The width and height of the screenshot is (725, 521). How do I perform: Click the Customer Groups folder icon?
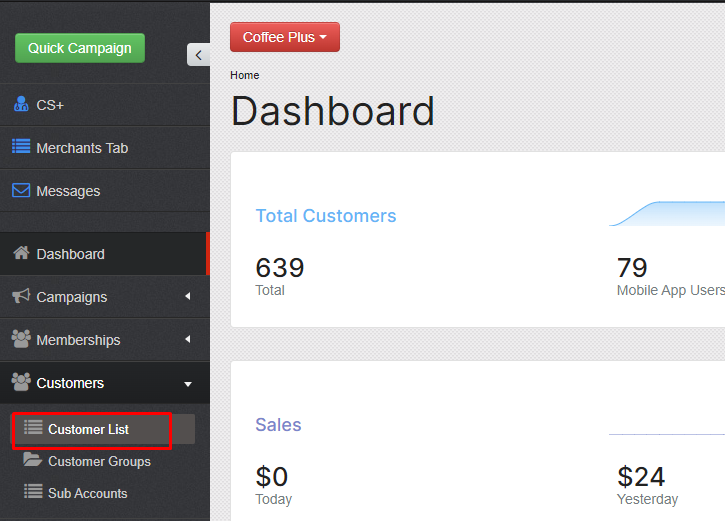click(32, 460)
